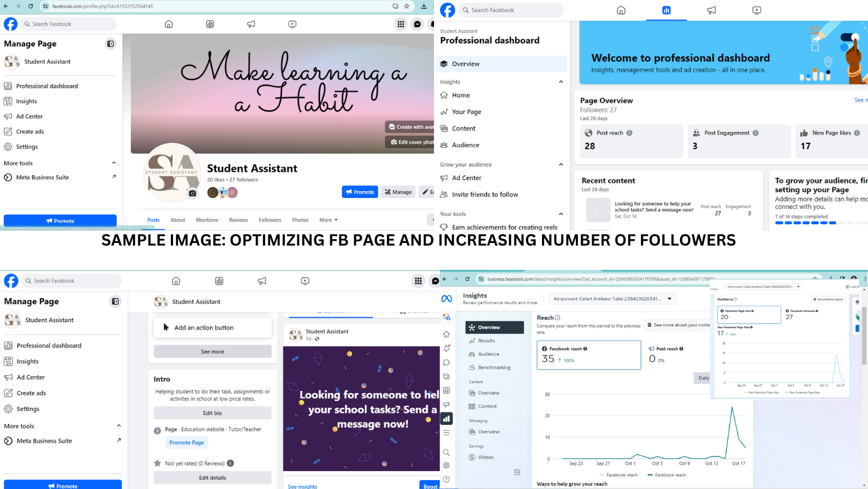The image size is (868, 489).
Task: Click the Promote Page button in the Intro card
Action: pyautogui.click(x=186, y=442)
